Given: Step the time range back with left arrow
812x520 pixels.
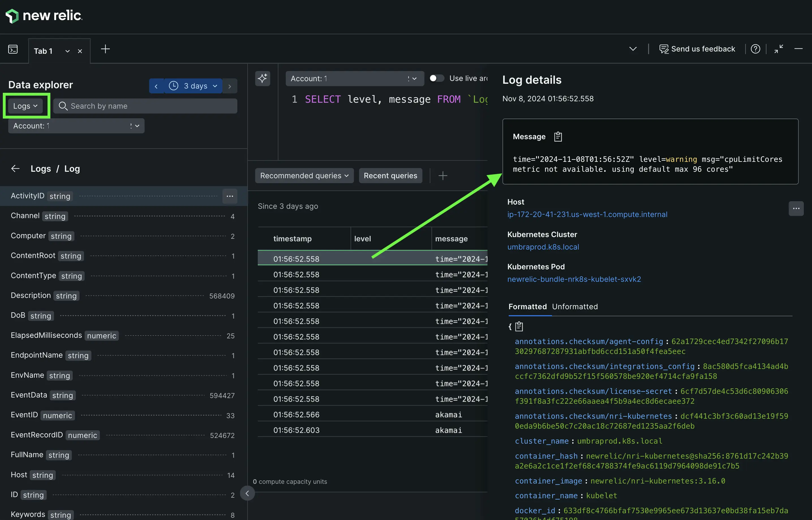Looking at the screenshot, I should click(x=156, y=86).
